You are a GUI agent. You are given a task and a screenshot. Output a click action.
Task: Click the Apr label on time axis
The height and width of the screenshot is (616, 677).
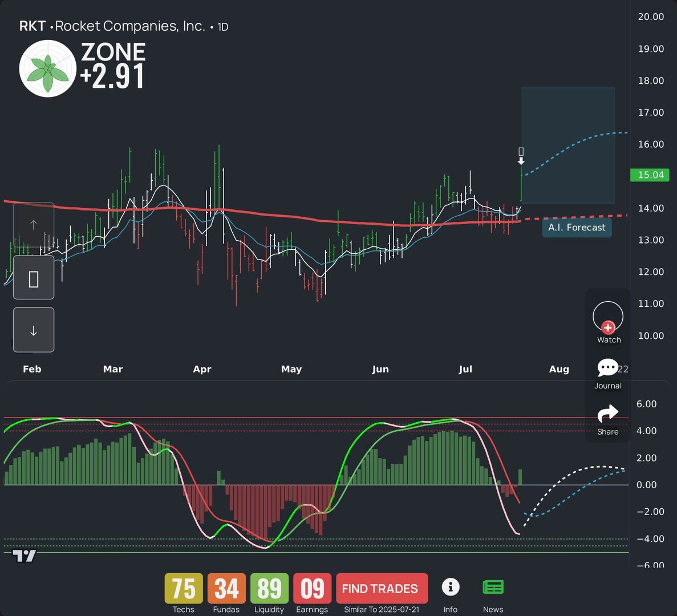[x=202, y=369]
